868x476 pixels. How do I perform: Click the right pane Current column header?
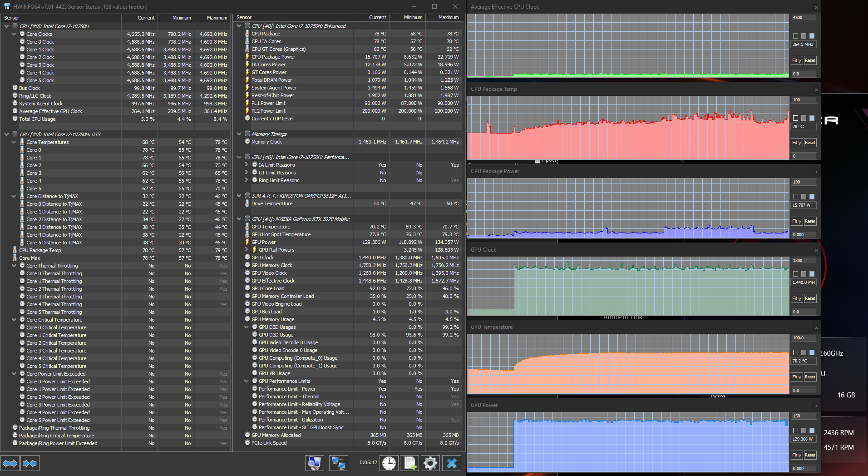pyautogui.click(x=371, y=18)
